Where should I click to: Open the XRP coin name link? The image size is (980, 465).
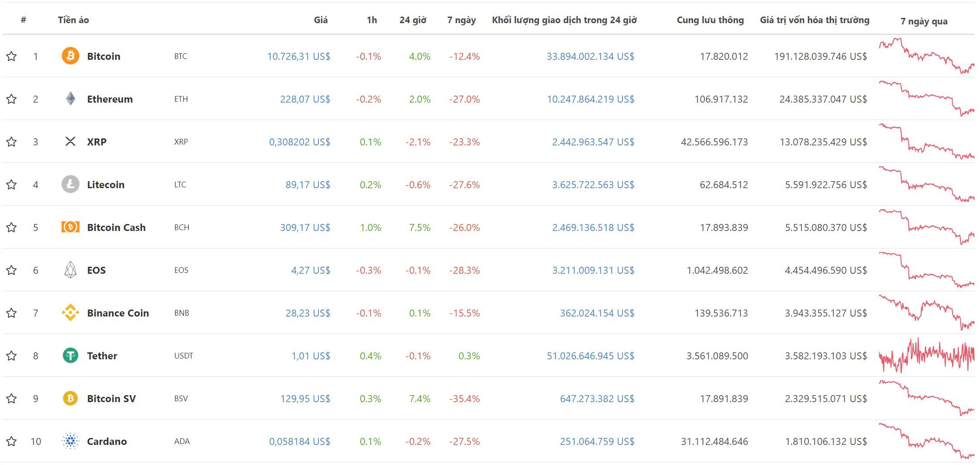pos(97,141)
